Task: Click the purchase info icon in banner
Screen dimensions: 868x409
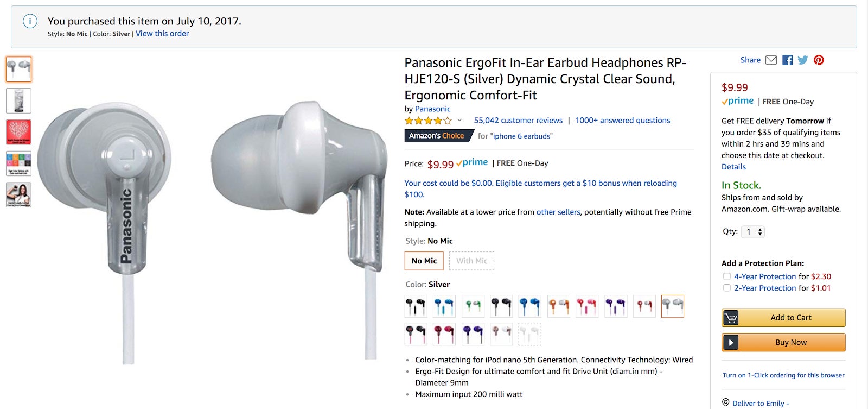Action: [30, 21]
